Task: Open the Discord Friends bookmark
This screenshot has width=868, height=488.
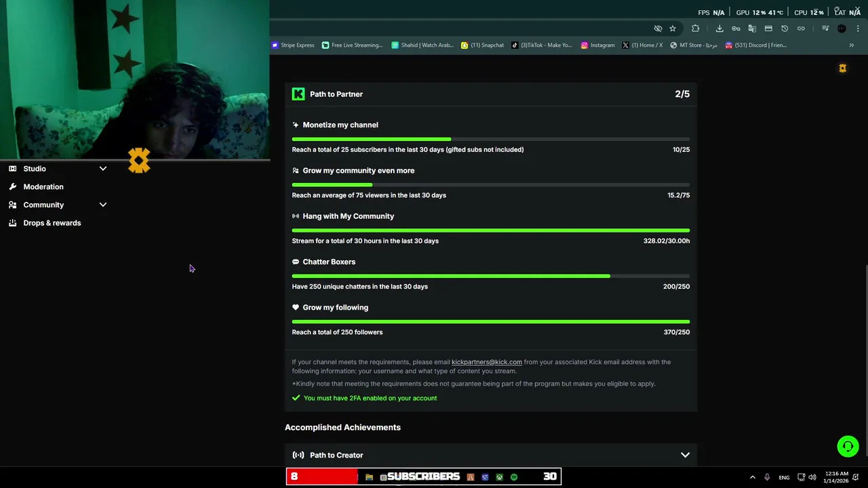Action: click(x=756, y=45)
